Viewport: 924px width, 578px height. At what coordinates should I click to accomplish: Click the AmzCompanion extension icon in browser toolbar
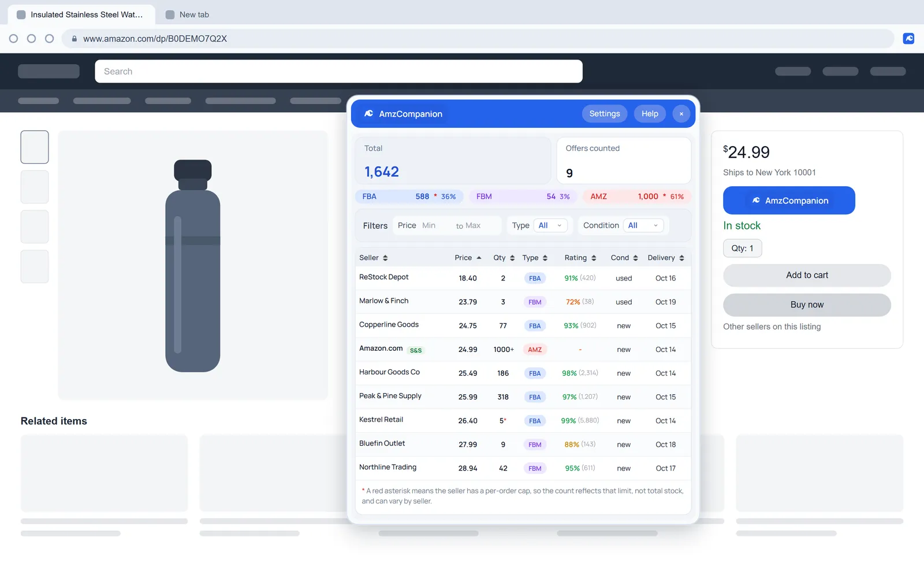908,39
